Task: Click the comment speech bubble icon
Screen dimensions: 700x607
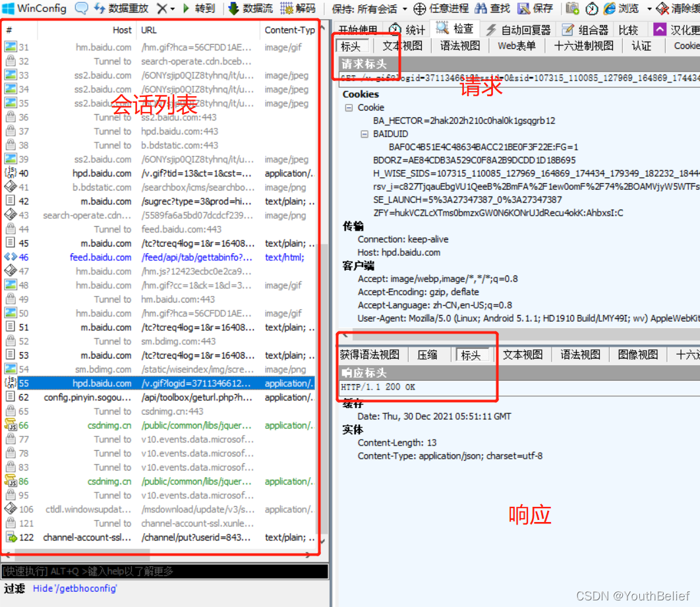Action: point(81,8)
